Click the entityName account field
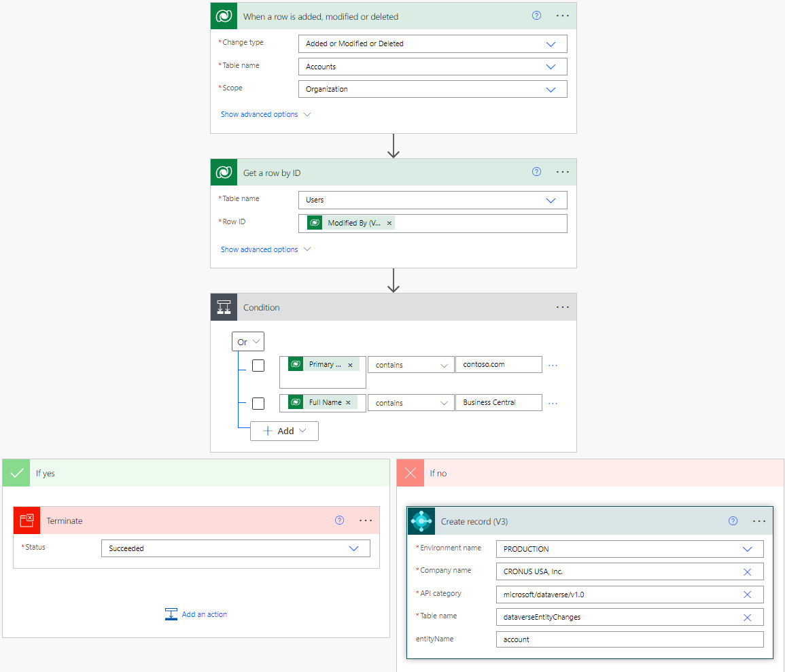Screen dimensions: 785x672 tap(630, 639)
